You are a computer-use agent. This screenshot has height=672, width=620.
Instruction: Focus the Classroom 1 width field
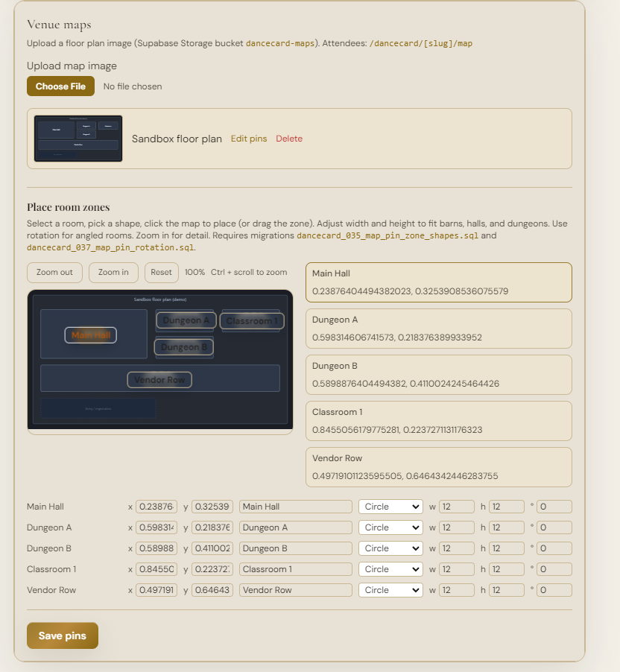pyautogui.click(x=457, y=569)
